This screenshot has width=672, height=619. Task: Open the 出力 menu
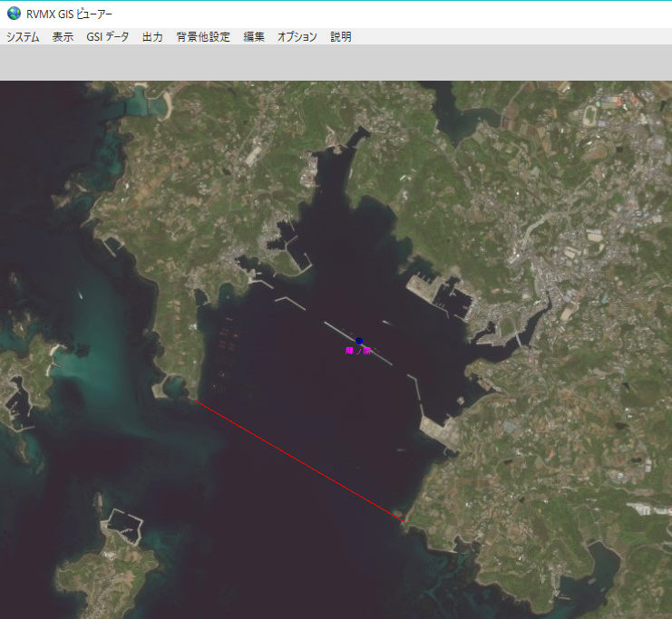tap(152, 37)
